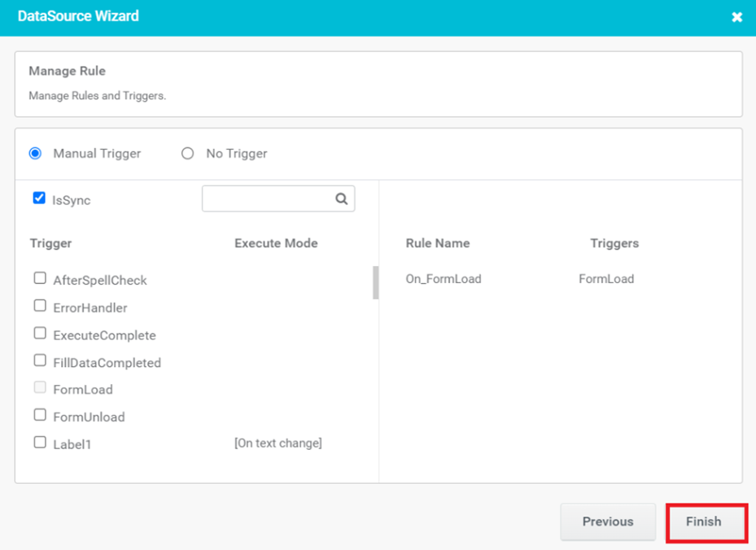Close the DataSource Wizard dialog

pyautogui.click(x=736, y=17)
